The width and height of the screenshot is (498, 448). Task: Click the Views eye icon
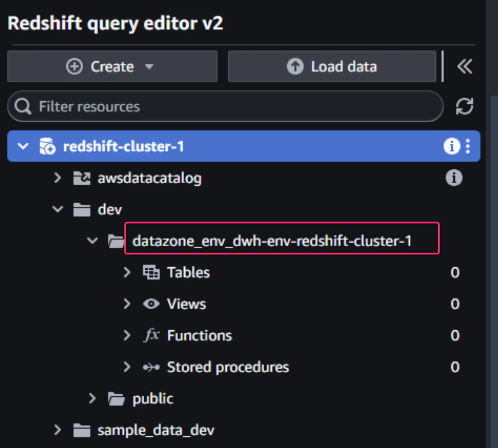(x=151, y=303)
